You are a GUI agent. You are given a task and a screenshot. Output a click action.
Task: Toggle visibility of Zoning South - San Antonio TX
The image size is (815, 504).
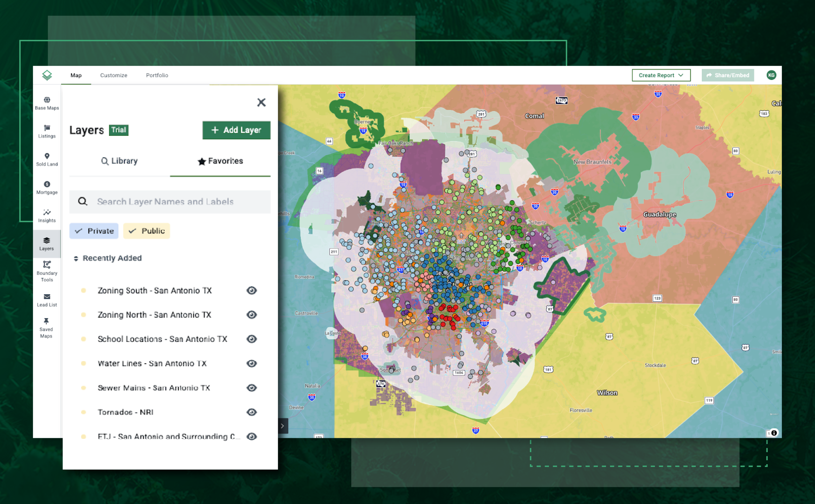click(x=251, y=290)
